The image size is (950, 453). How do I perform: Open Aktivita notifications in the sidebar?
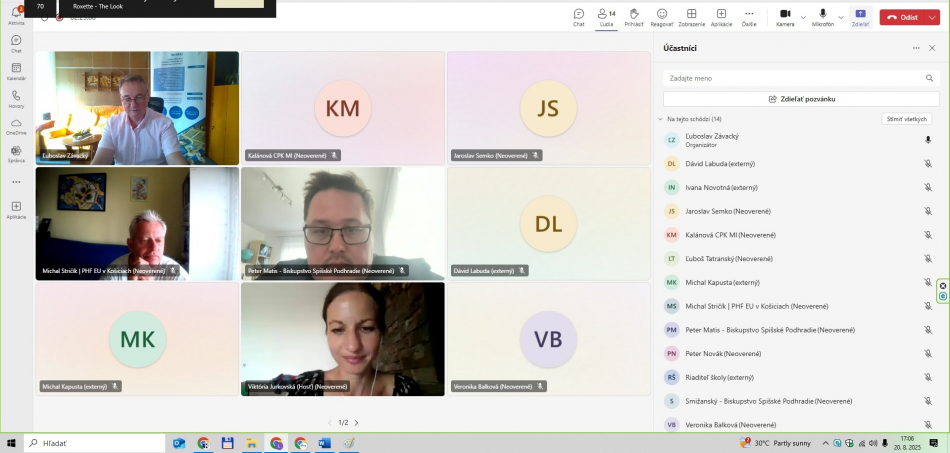(x=16, y=15)
